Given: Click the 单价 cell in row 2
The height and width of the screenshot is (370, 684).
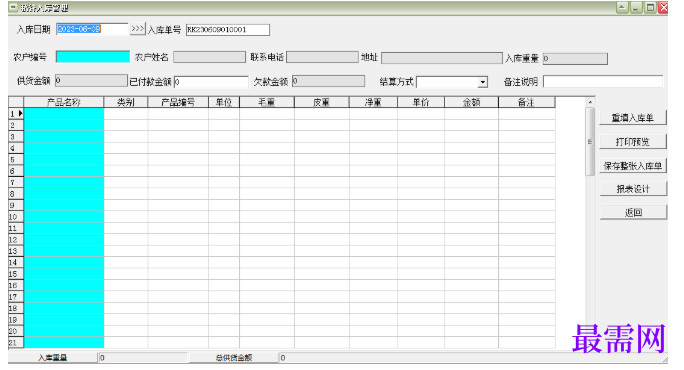Looking at the screenshot, I should click(x=421, y=125).
